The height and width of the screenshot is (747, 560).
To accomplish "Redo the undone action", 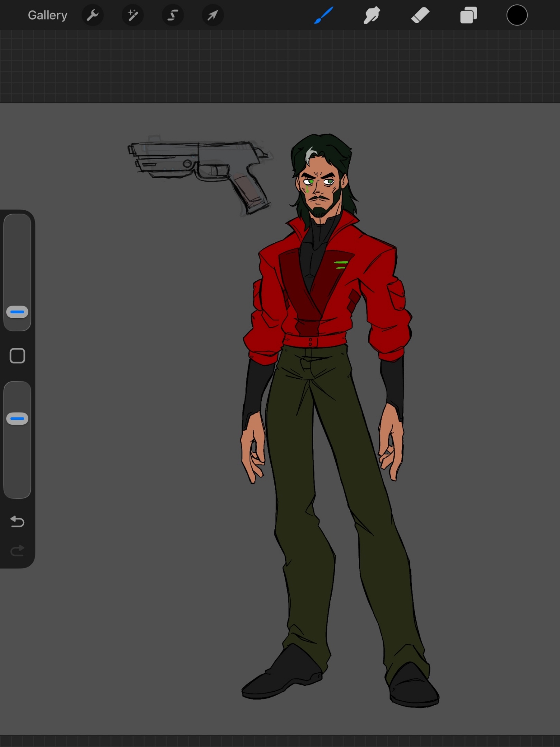I will coord(17,551).
